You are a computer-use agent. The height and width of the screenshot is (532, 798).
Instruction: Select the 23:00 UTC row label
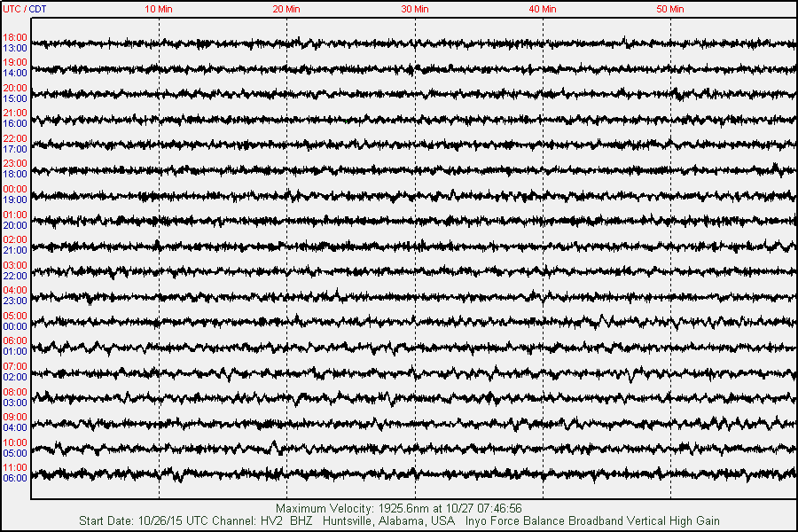click(x=15, y=163)
